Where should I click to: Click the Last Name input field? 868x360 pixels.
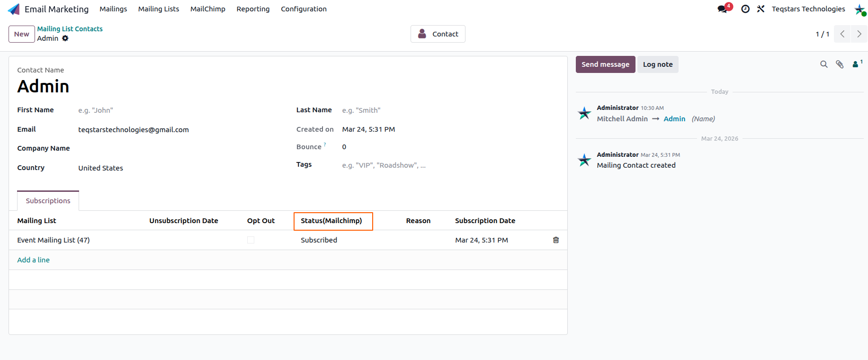[x=450, y=110]
